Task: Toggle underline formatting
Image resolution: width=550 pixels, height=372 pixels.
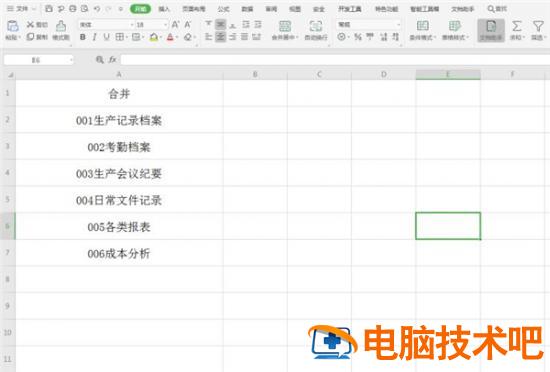Action: coord(107,37)
